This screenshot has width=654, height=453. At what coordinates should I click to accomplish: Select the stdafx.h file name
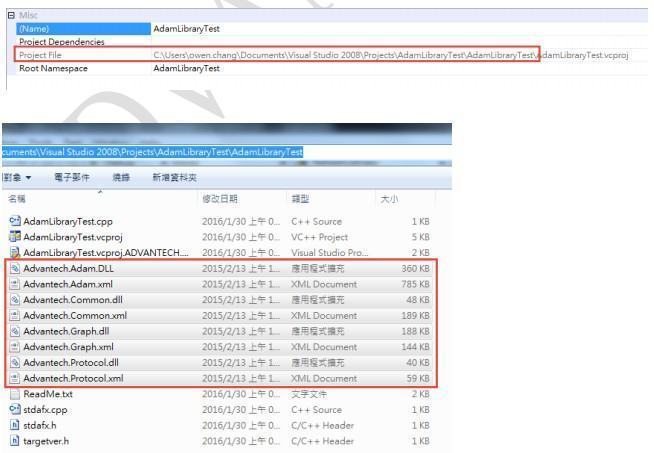pos(40,426)
